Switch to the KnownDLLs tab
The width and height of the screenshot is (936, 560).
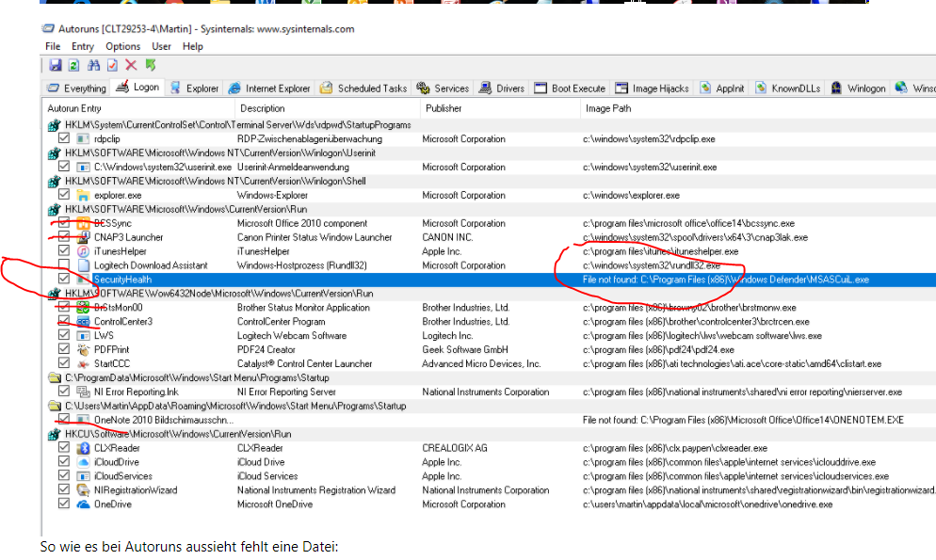[787, 88]
